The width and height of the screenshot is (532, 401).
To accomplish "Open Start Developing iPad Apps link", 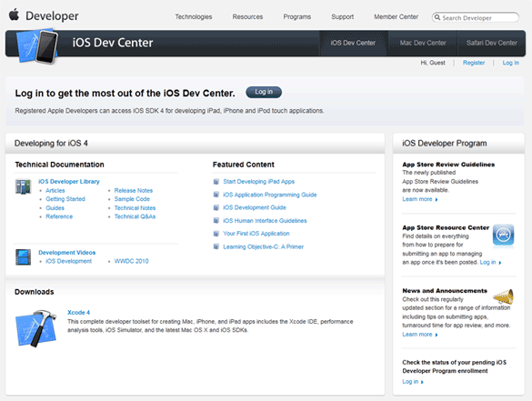I will pos(258,182).
